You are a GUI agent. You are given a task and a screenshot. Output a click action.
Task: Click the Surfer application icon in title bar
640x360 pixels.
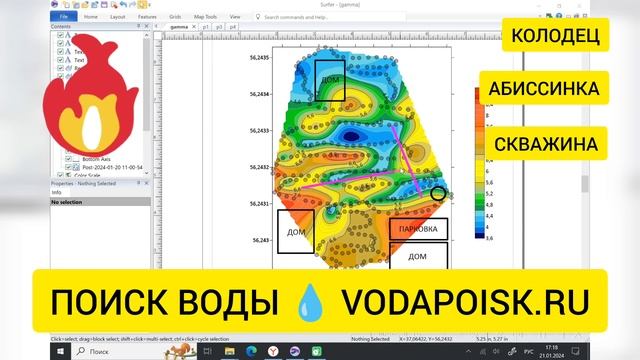click(55, 4)
